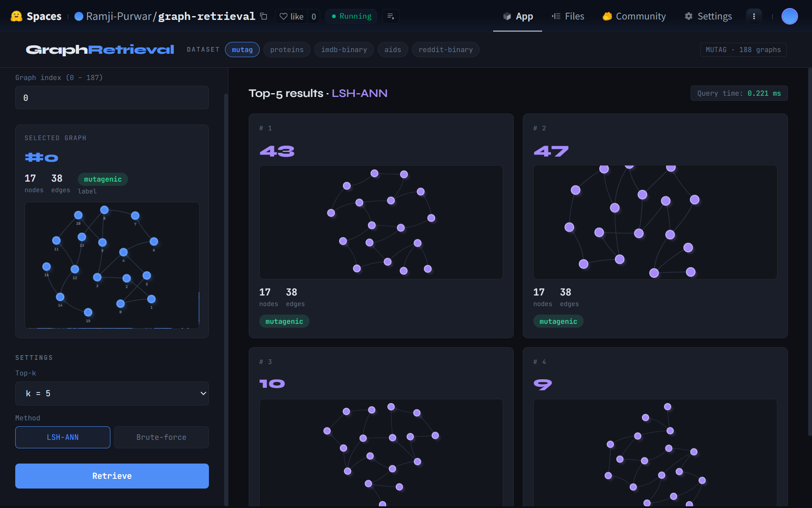The width and height of the screenshot is (812, 508).
Task: Select the App tab
Action: point(518,16)
